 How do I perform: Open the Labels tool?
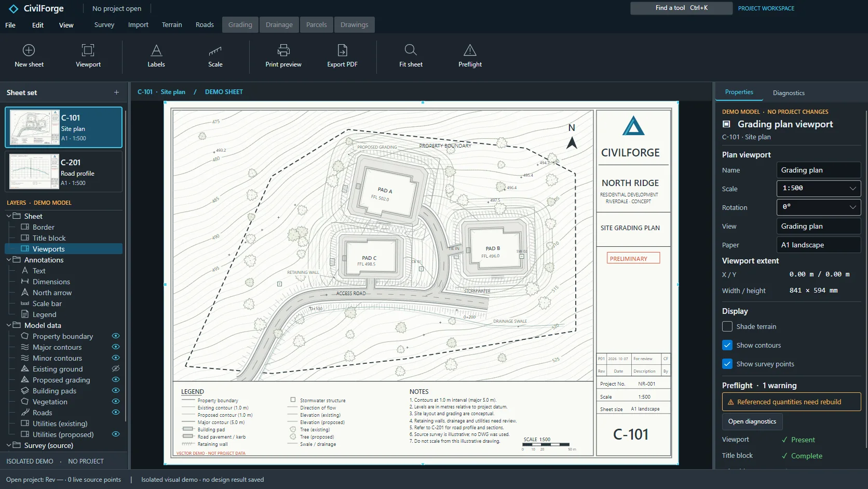click(156, 56)
